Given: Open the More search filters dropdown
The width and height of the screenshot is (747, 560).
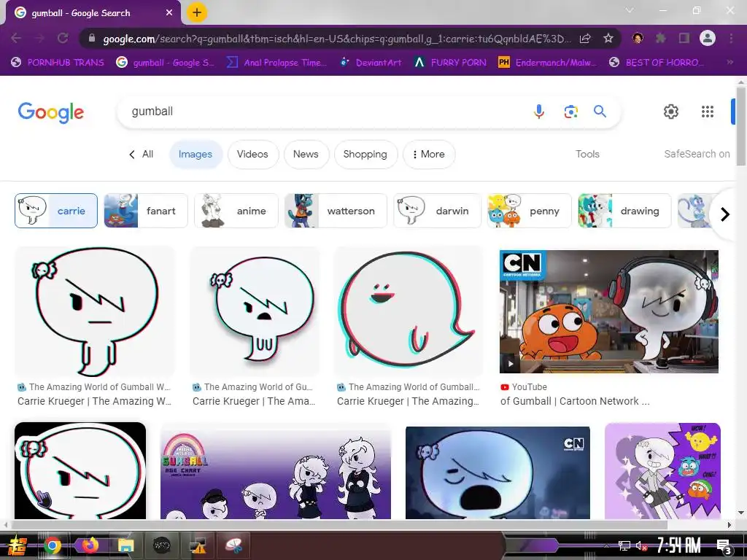Looking at the screenshot, I should [x=429, y=155].
